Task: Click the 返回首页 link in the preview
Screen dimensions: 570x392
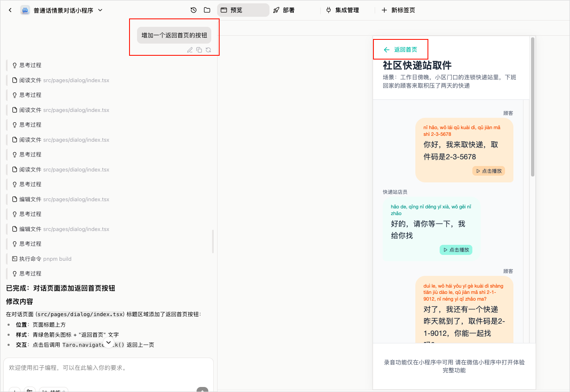Action: pos(405,49)
